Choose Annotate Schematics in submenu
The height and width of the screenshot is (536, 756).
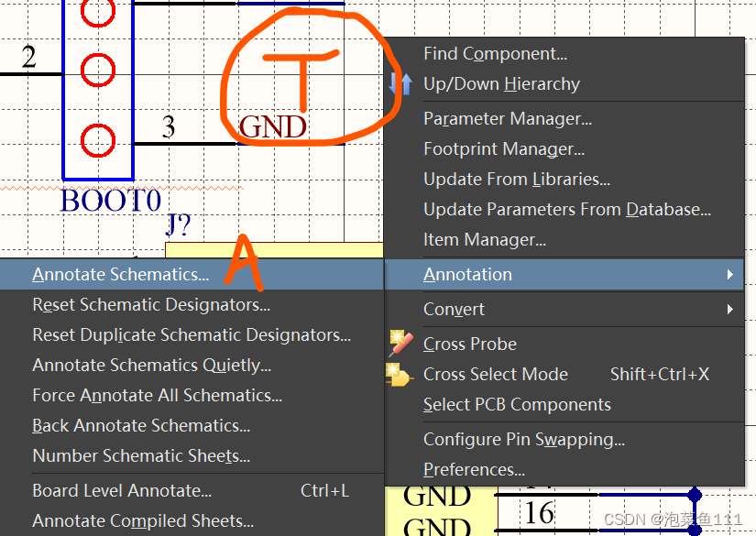(192, 274)
